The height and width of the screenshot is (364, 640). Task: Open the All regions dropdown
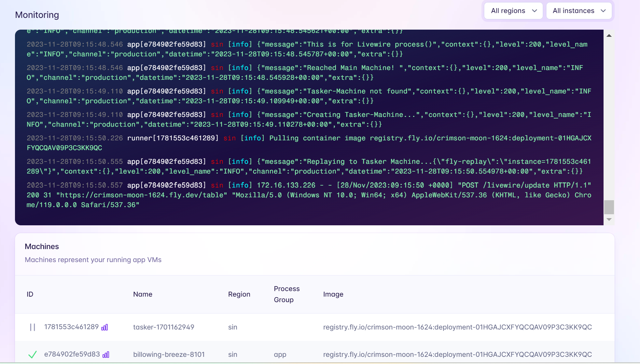coord(513,11)
